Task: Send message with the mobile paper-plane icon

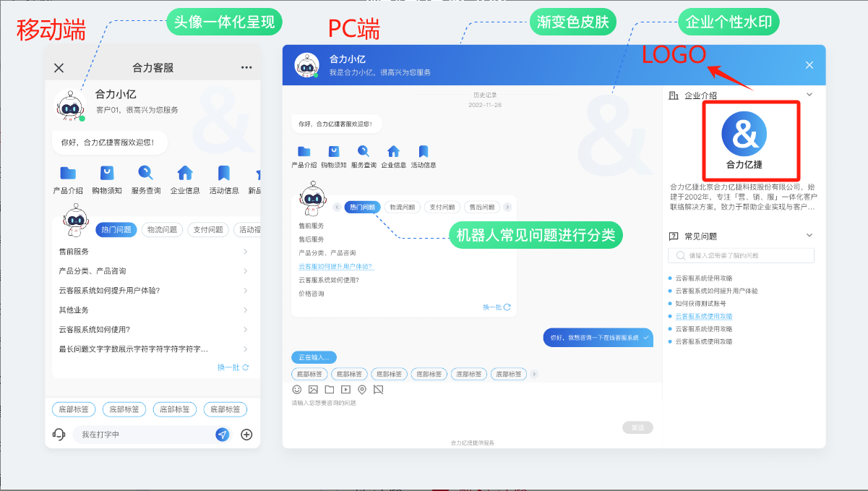Action: point(223,435)
